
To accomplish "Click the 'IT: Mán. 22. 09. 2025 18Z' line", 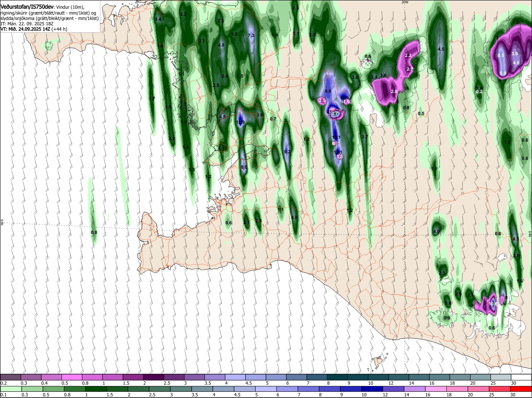I will pyautogui.click(x=27, y=24).
